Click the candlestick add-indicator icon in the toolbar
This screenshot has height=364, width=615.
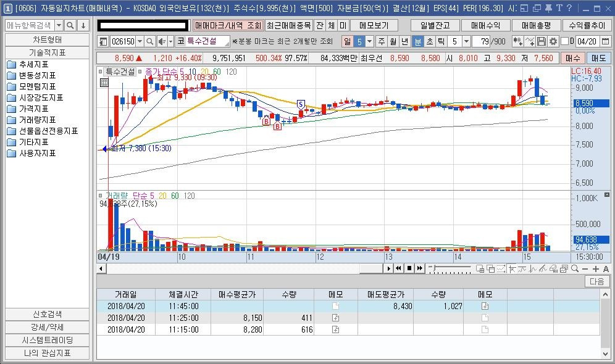coord(517,41)
